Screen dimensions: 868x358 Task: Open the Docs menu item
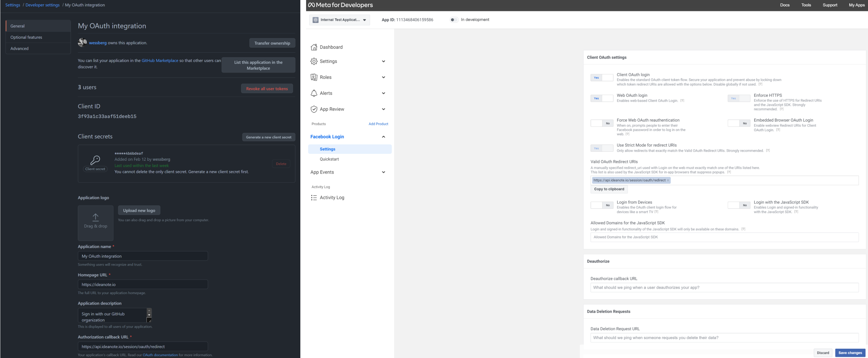(x=785, y=5)
